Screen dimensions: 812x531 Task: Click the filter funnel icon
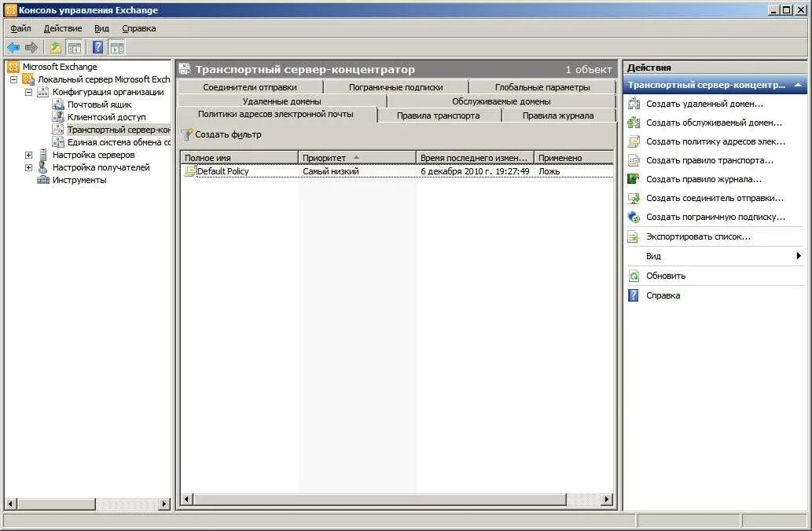186,134
